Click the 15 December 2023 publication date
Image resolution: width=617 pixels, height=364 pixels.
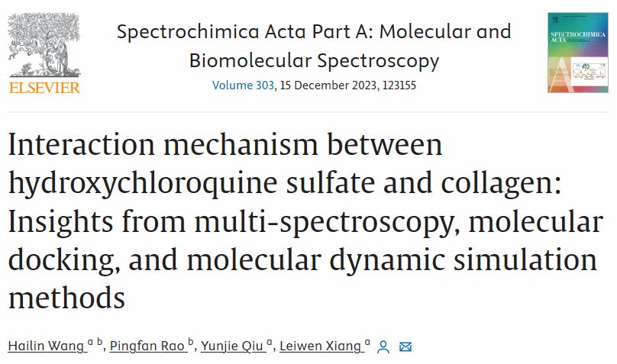point(325,85)
